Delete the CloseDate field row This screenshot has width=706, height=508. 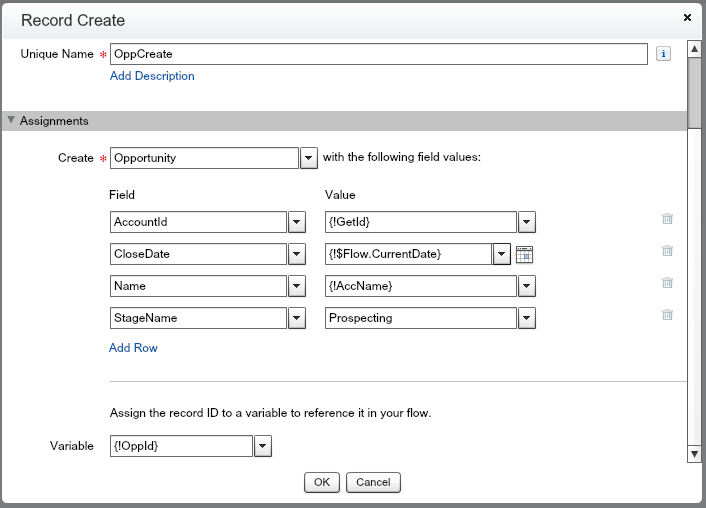click(667, 251)
